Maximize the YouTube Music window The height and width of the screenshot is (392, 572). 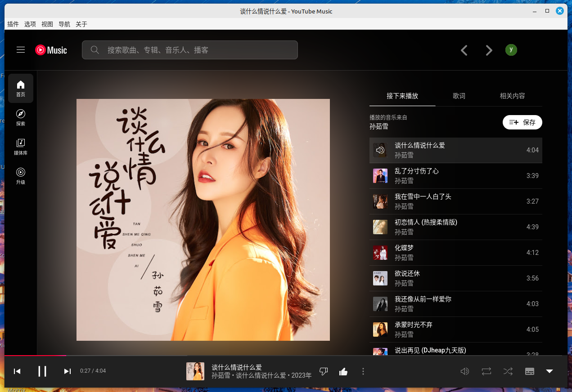click(x=547, y=11)
